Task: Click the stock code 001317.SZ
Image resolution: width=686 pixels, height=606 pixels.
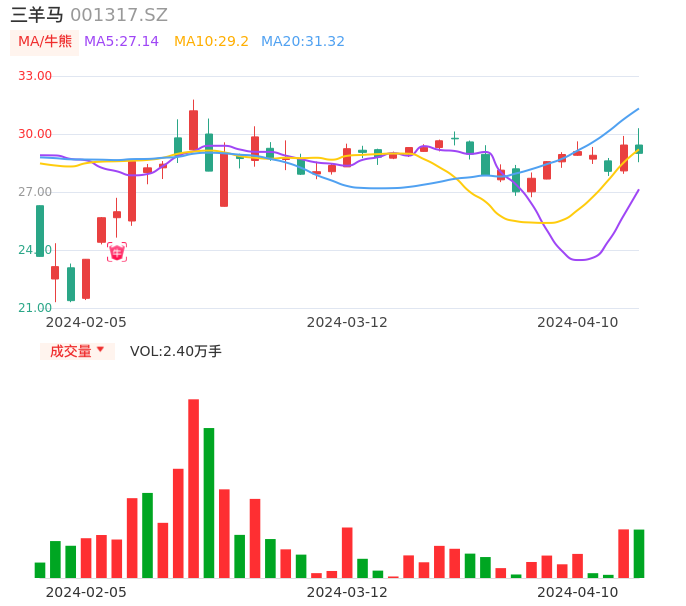Action: pyautogui.click(x=119, y=15)
